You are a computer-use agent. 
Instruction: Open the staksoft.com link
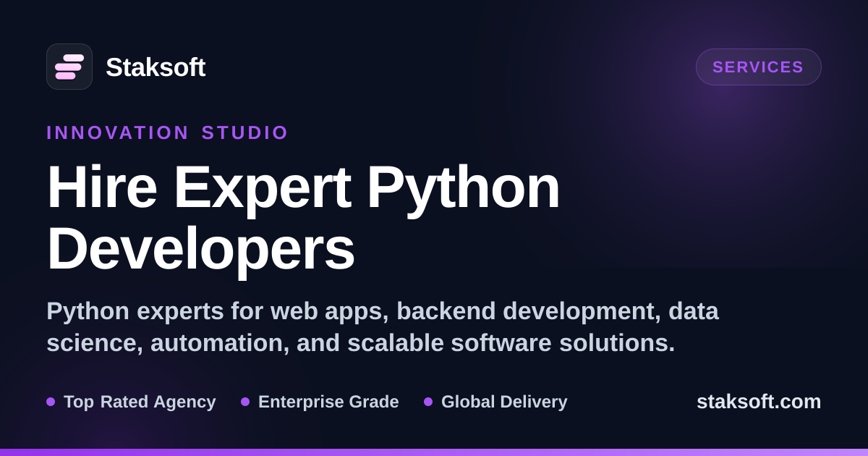(x=759, y=402)
